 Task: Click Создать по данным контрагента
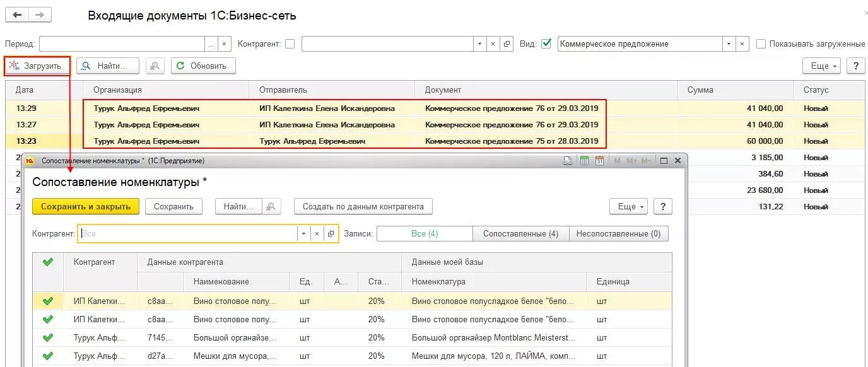pos(363,206)
